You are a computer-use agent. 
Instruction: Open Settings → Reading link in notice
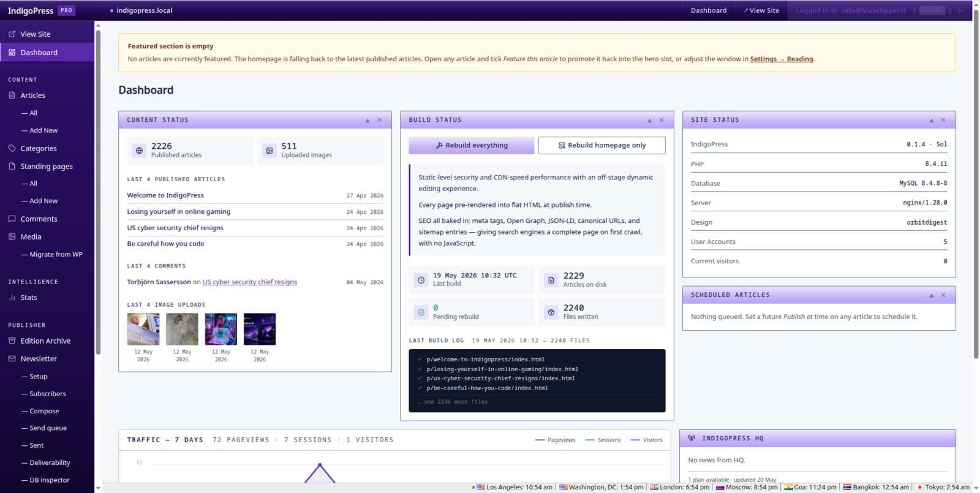[x=782, y=59]
